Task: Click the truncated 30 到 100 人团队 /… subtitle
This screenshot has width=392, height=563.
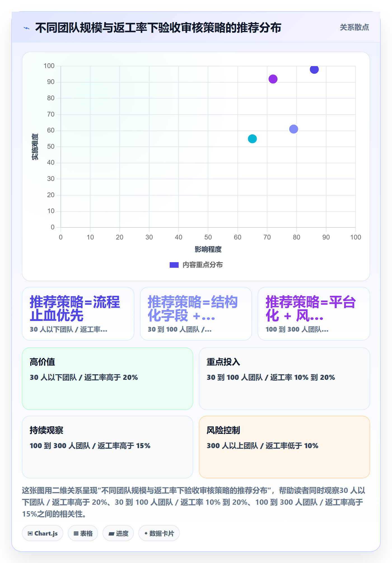Action: [180, 329]
